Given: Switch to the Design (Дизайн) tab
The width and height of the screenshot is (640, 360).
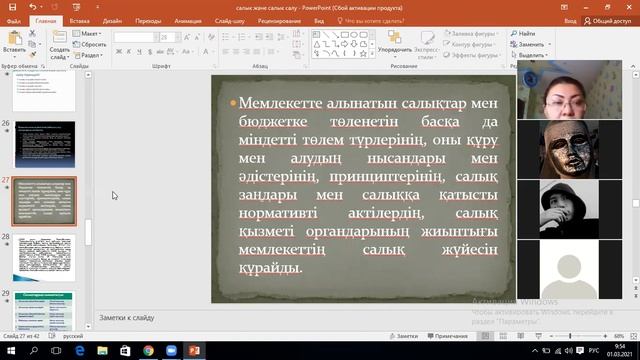Looking at the screenshot, I should (x=112, y=21).
